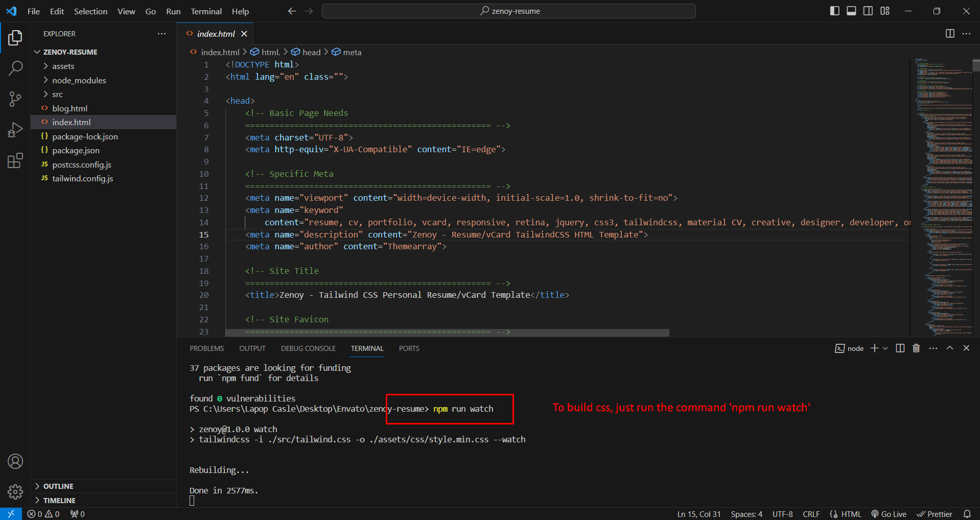
Task: Click the editor horizontal scrollbar
Action: click(447, 333)
